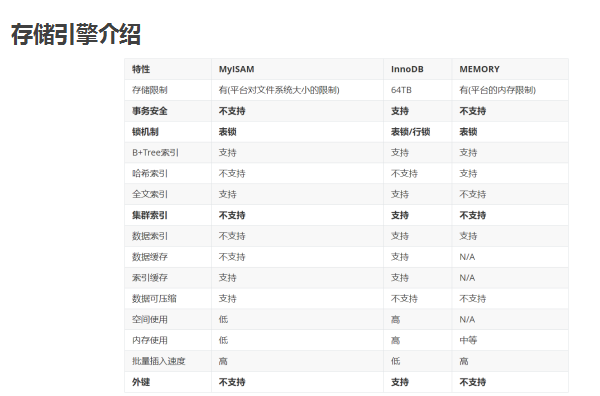The width and height of the screenshot is (600, 396).
Task: Click MEMORY 支持 in 哈希索引 row
Action: click(x=468, y=173)
